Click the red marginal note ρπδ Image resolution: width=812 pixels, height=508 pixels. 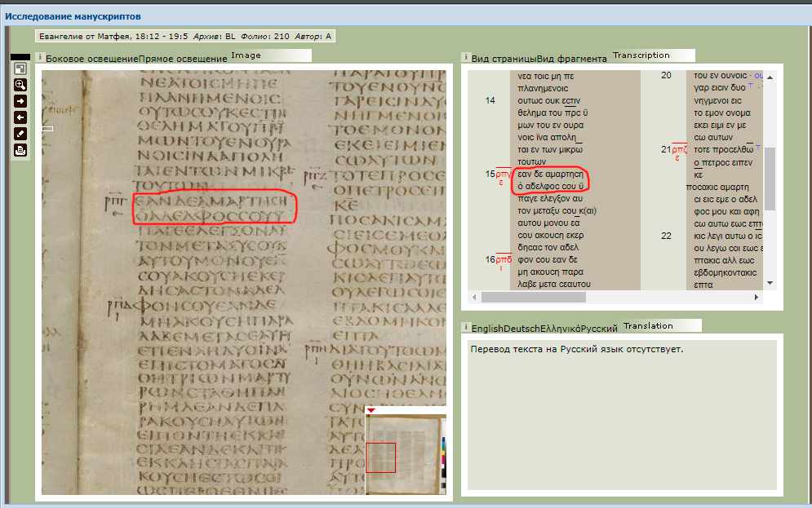(504, 260)
